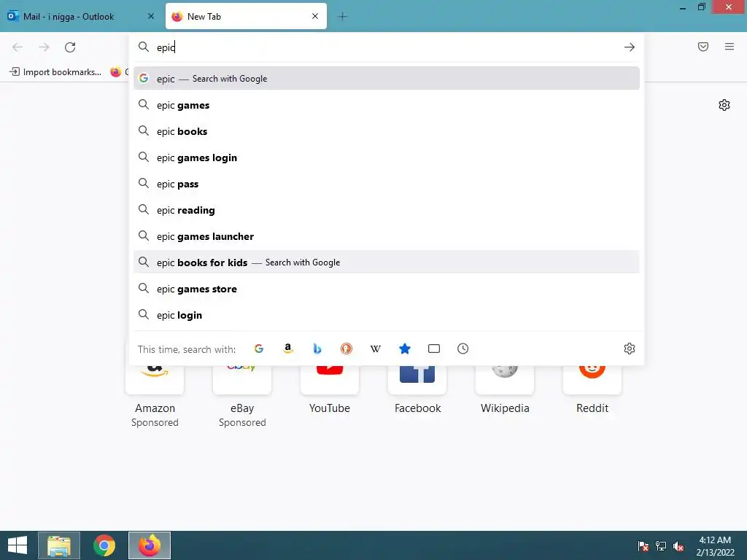Click the Go arrow in address bar
This screenshot has height=560, width=747.
tap(630, 47)
